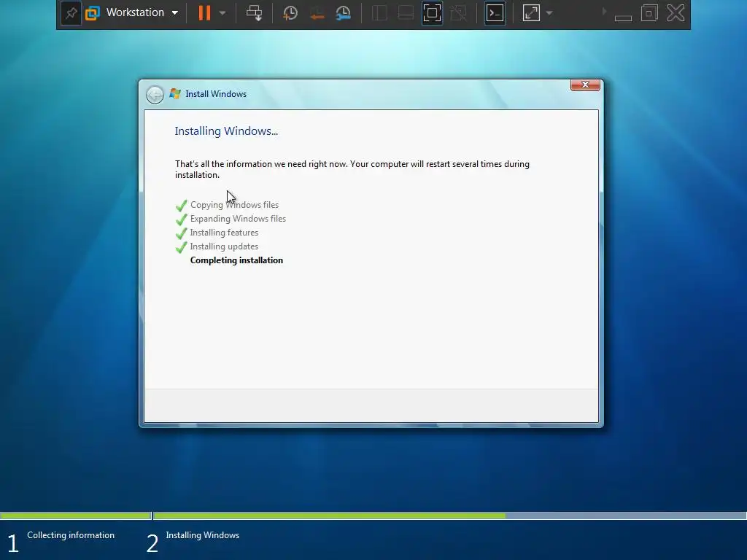Screen dimensions: 747x560
Task: Click the 'Installing Windows...' heading
Action: click(x=226, y=131)
